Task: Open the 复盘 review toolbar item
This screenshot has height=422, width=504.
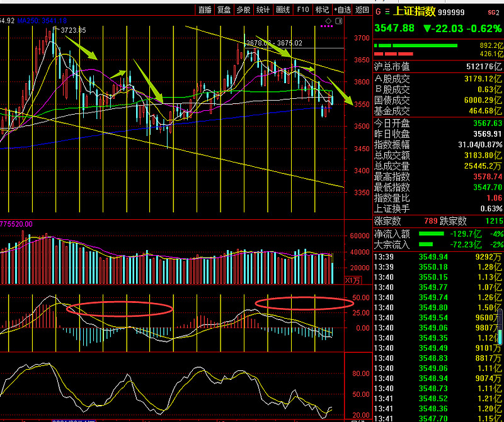Action: [224, 9]
